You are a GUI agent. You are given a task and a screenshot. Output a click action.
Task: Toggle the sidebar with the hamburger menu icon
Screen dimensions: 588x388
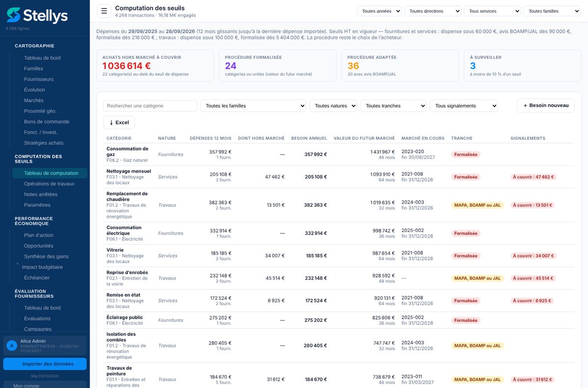pyautogui.click(x=104, y=11)
